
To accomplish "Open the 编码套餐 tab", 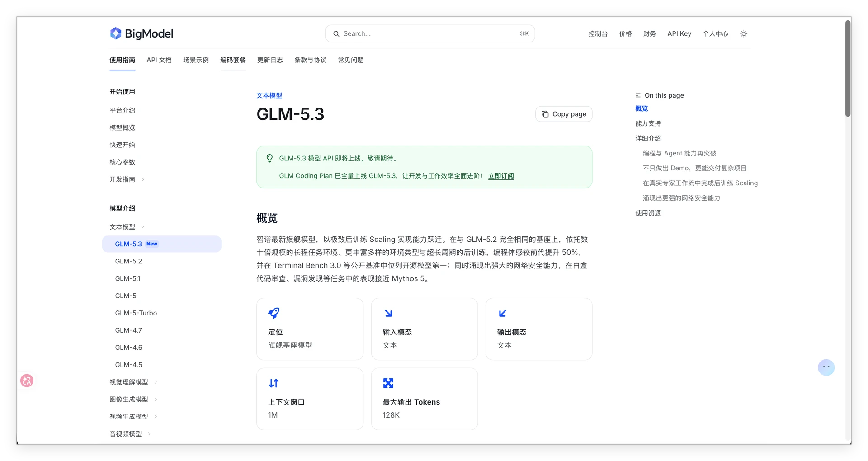I will 233,60.
